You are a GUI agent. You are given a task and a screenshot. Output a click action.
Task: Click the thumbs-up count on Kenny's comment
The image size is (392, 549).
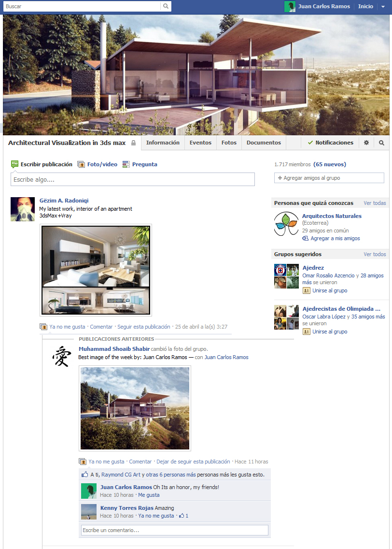[x=184, y=516]
